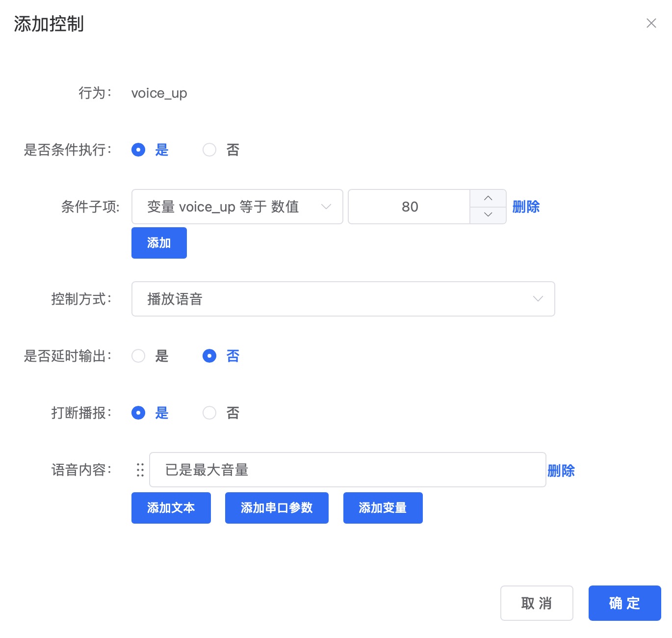
Task: Click the chevron on the condition selector
Action: coord(326,207)
